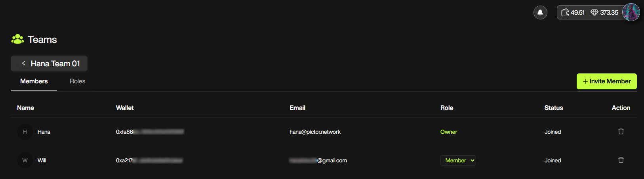Click Hana's avatar circle labeled H

coord(25,132)
